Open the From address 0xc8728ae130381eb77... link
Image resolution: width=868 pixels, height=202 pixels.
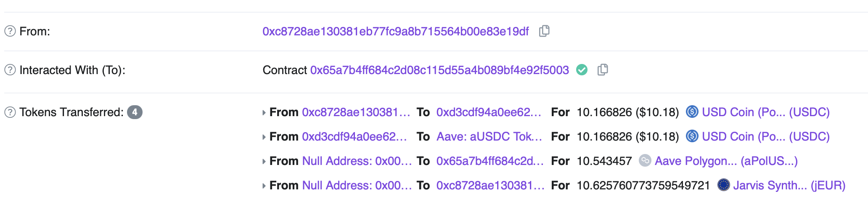[395, 31]
